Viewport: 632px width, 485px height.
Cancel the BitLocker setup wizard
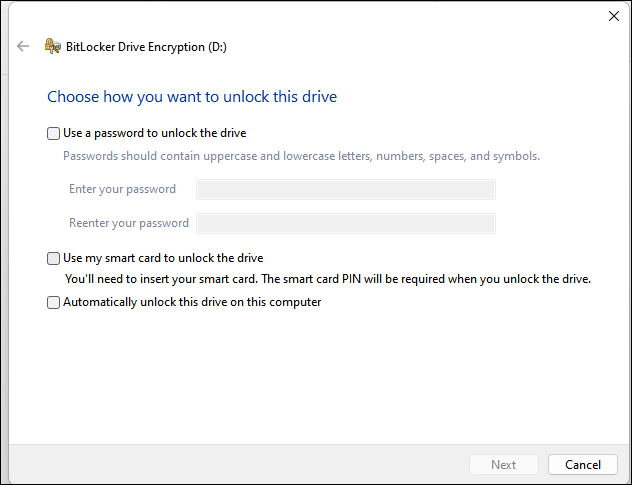click(582, 465)
